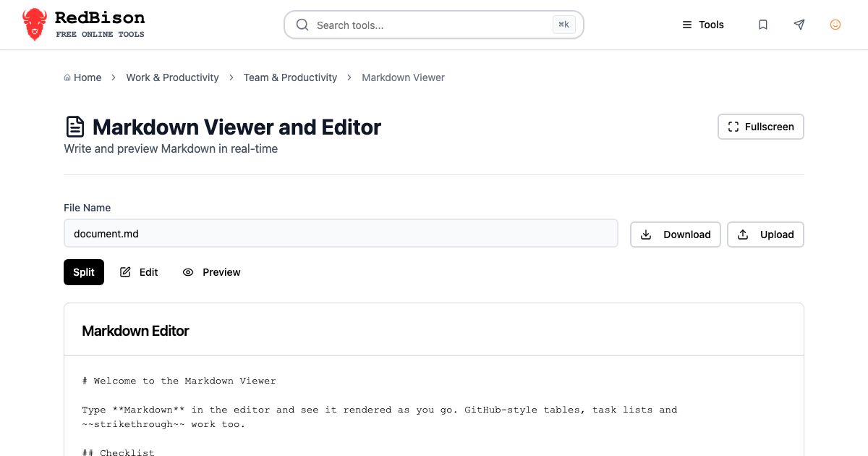Click the File Name input document.md
Screen dimensions: 868x456
pyautogui.click(x=341, y=234)
